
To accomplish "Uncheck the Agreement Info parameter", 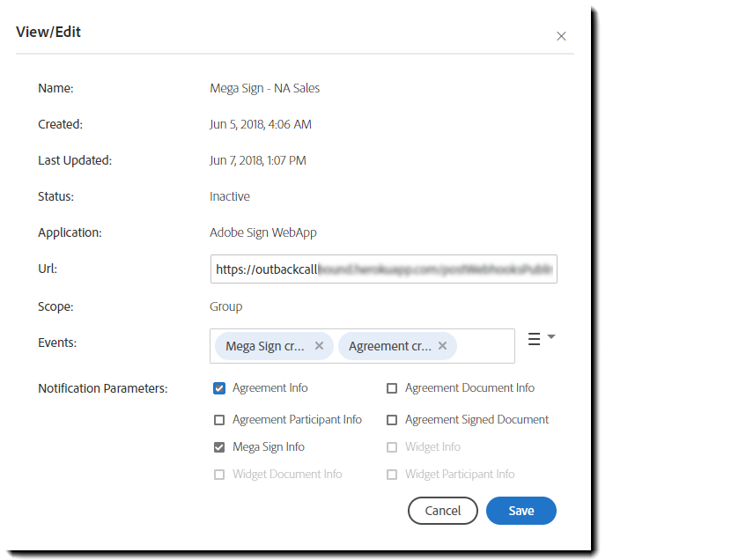I will coord(219,388).
